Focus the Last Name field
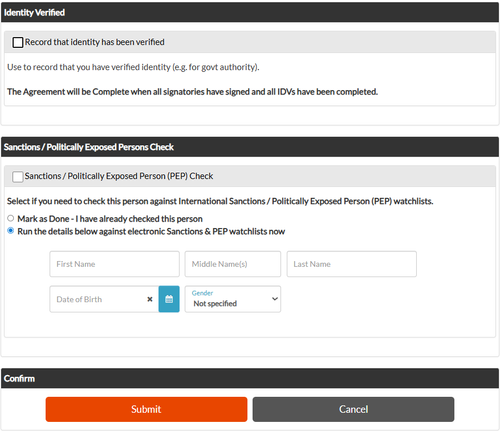The image size is (500, 431). coord(351,264)
